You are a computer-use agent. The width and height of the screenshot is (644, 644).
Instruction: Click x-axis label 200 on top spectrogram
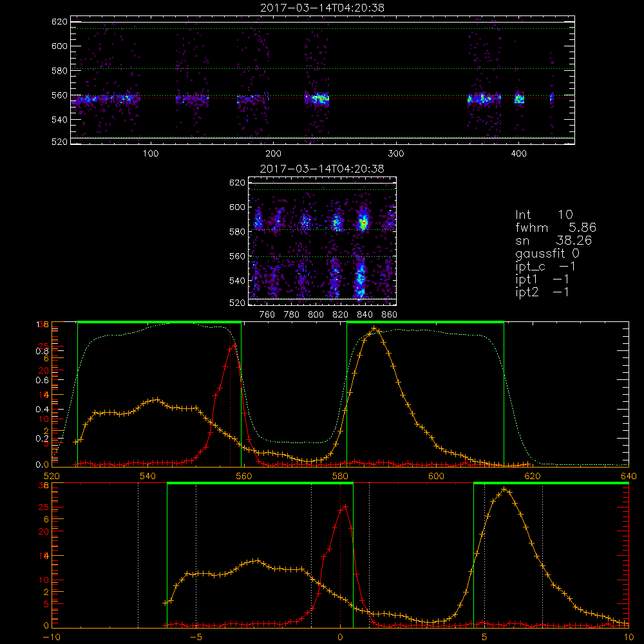[273, 154]
